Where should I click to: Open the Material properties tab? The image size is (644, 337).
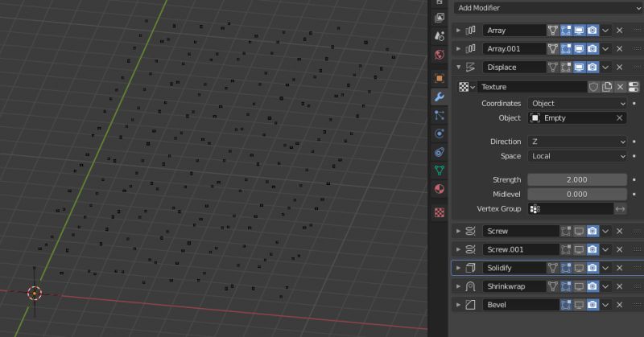click(439, 189)
